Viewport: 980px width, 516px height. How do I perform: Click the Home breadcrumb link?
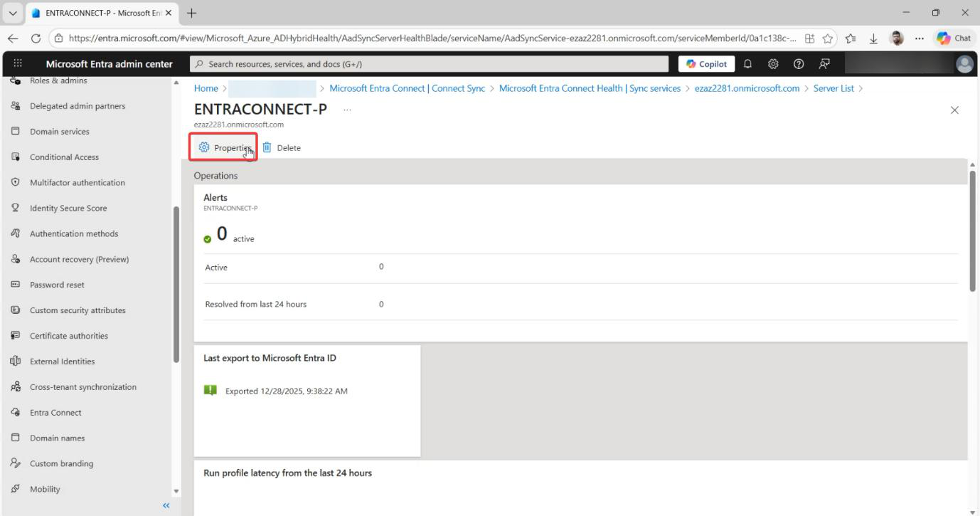[x=206, y=88]
